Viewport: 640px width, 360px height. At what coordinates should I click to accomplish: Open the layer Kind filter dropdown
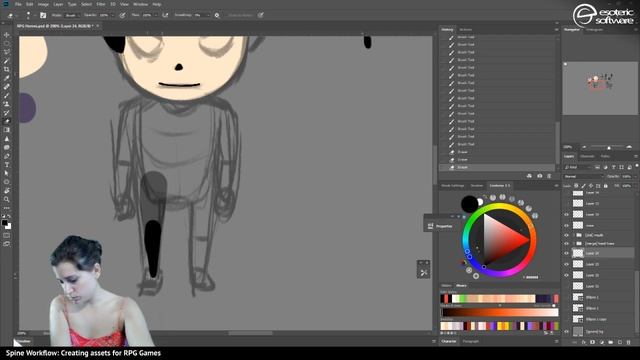click(x=578, y=167)
